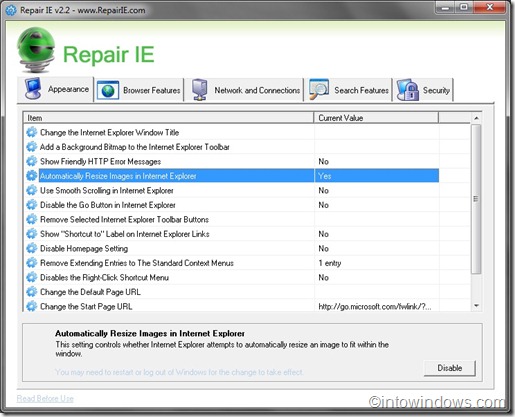Click the go.microsoft.com start page URL value
Image resolution: width=515 pixels, height=417 pixels.
tap(375, 306)
